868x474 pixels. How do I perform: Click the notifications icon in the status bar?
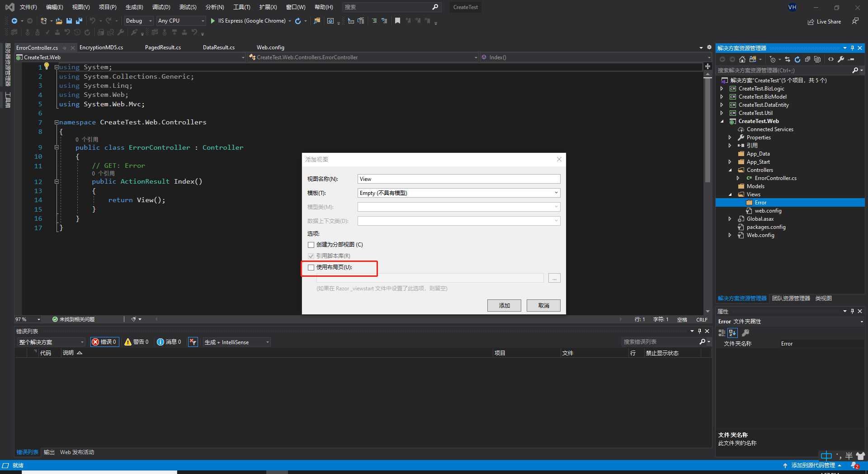[854, 465]
